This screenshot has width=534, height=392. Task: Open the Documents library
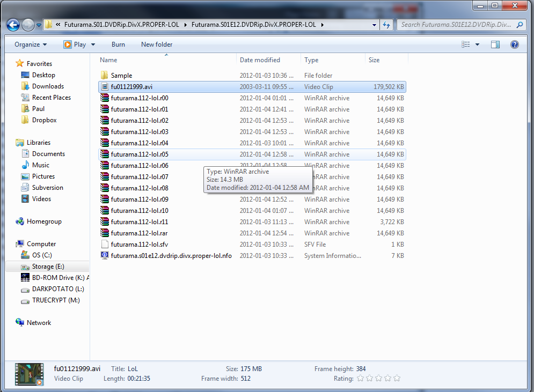pyautogui.click(x=48, y=154)
